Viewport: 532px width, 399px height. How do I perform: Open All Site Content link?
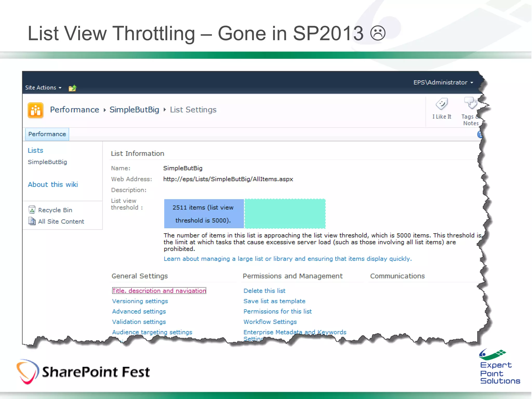pos(61,221)
